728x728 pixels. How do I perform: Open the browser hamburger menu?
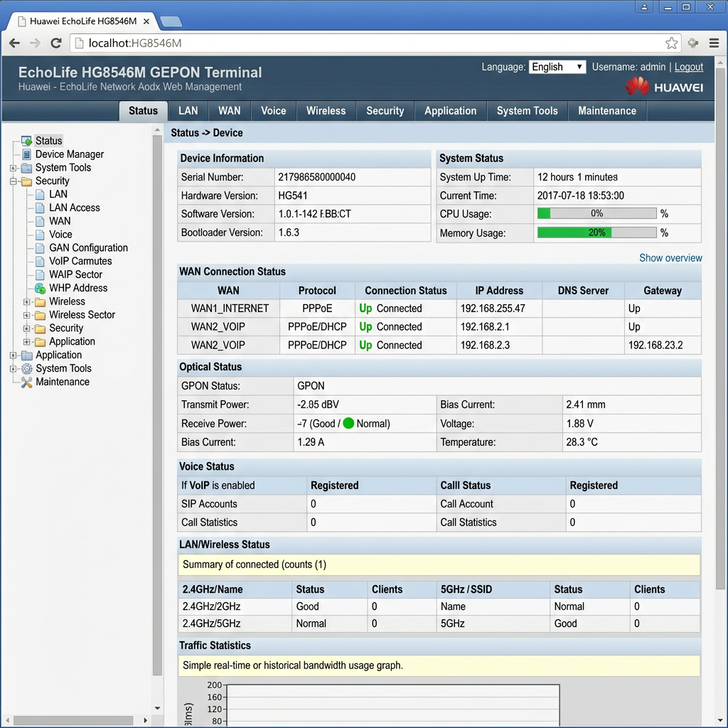(714, 43)
